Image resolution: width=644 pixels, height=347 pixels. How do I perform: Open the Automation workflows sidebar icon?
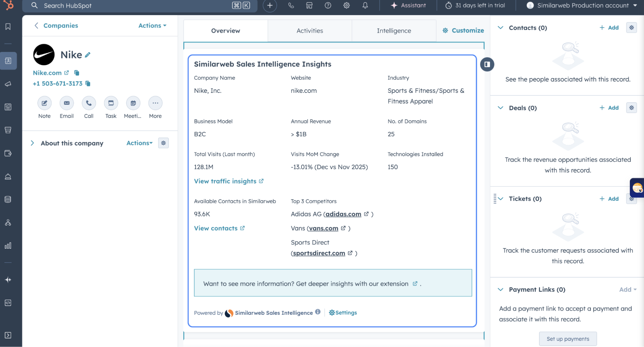8,223
